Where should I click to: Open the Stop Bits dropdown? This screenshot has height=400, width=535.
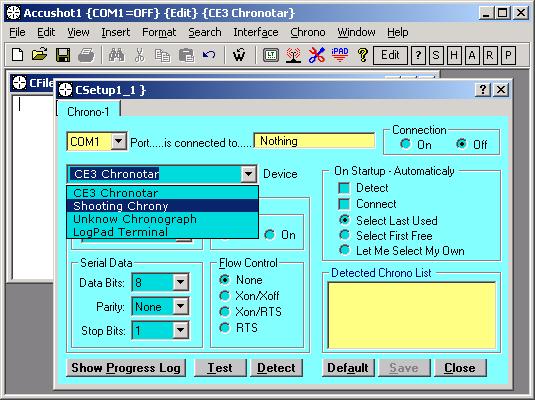pos(180,330)
